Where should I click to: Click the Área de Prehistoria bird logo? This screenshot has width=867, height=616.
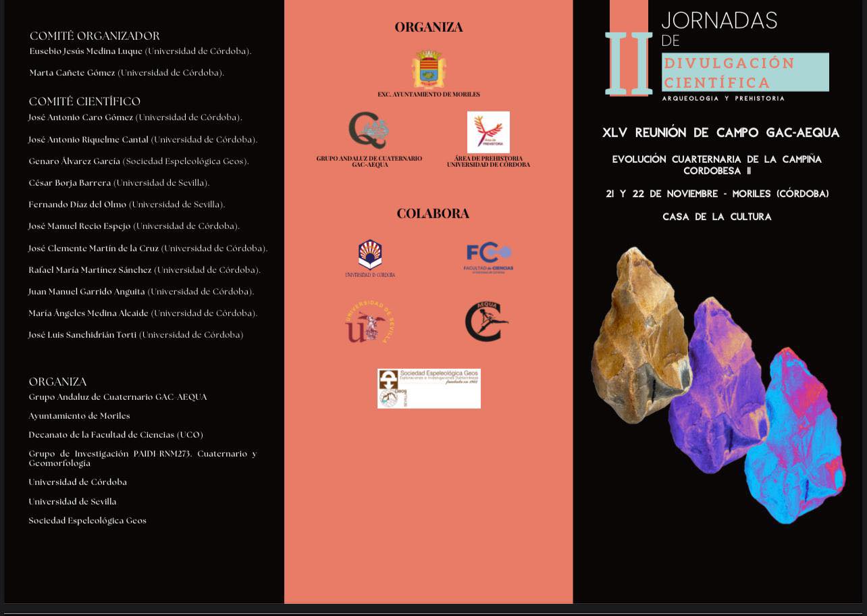coord(488,132)
